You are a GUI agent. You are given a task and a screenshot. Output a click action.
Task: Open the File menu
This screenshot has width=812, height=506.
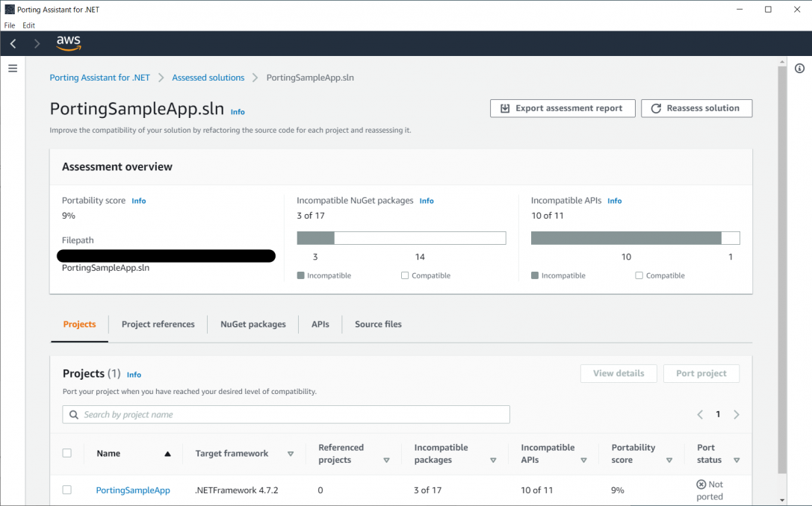[10, 25]
